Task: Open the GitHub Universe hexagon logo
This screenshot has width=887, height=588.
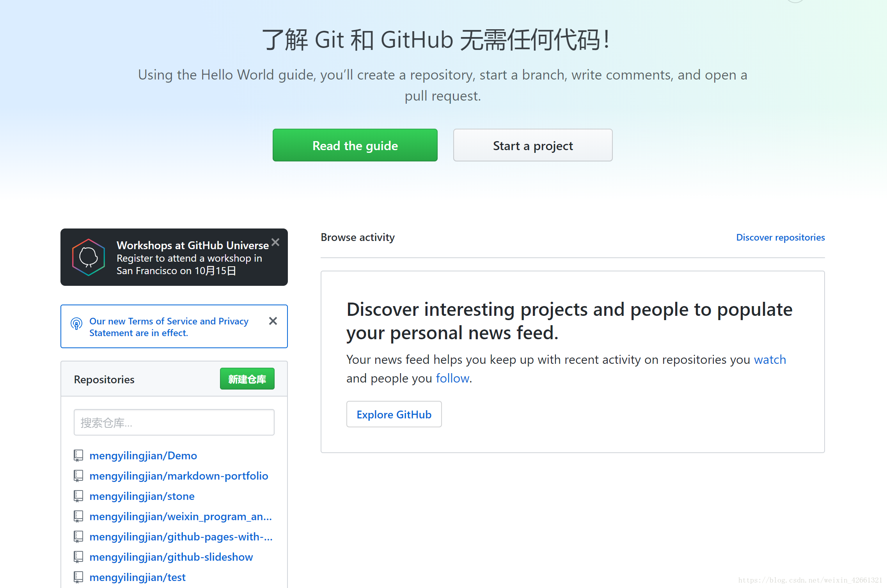Action: (x=89, y=257)
